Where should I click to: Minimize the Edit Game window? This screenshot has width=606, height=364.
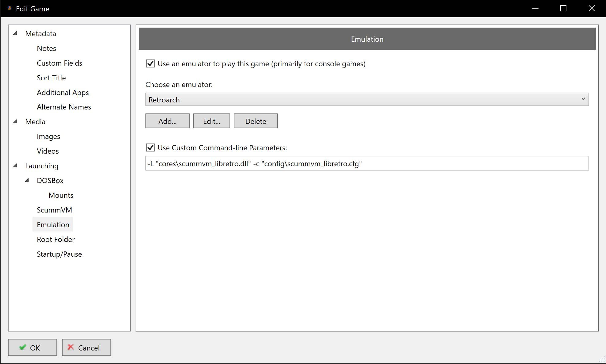pyautogui.click(x=535, y=9)
